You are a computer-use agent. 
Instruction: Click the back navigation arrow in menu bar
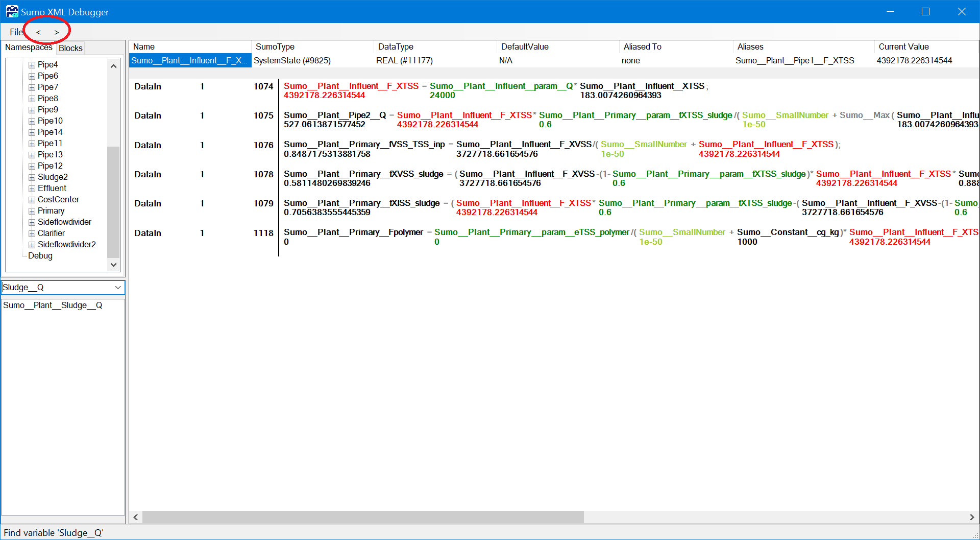[x=38, y=32]
